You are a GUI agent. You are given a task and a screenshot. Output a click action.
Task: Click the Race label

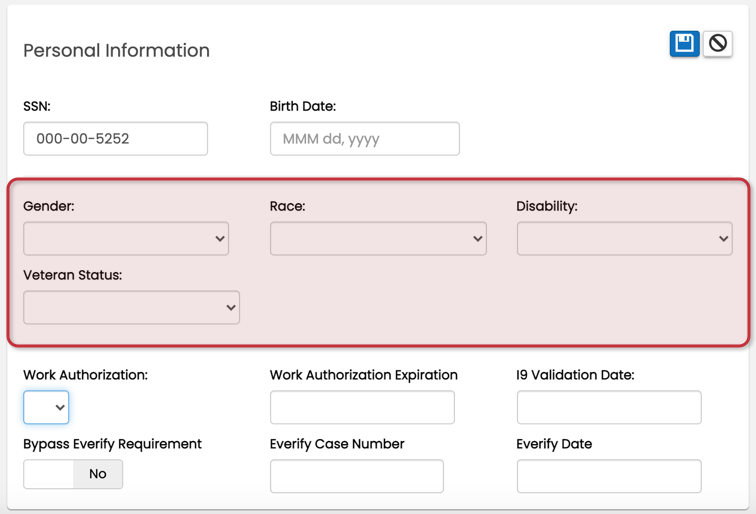point(287,206)
